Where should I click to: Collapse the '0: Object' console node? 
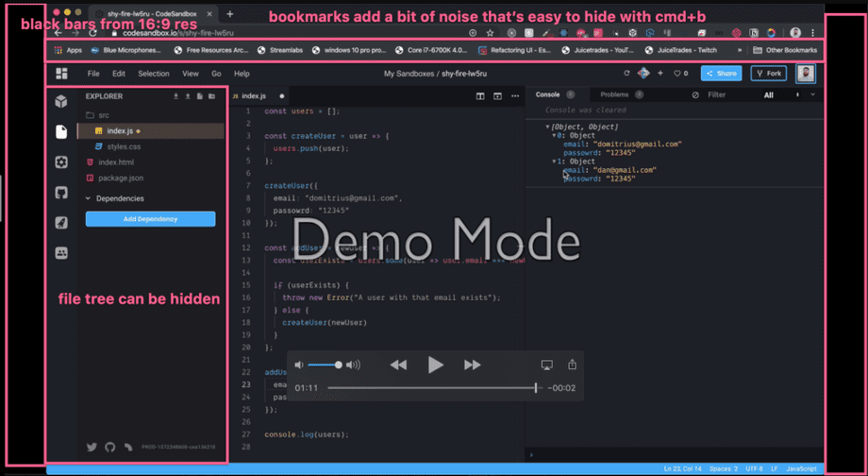click(x=554, y=136)
